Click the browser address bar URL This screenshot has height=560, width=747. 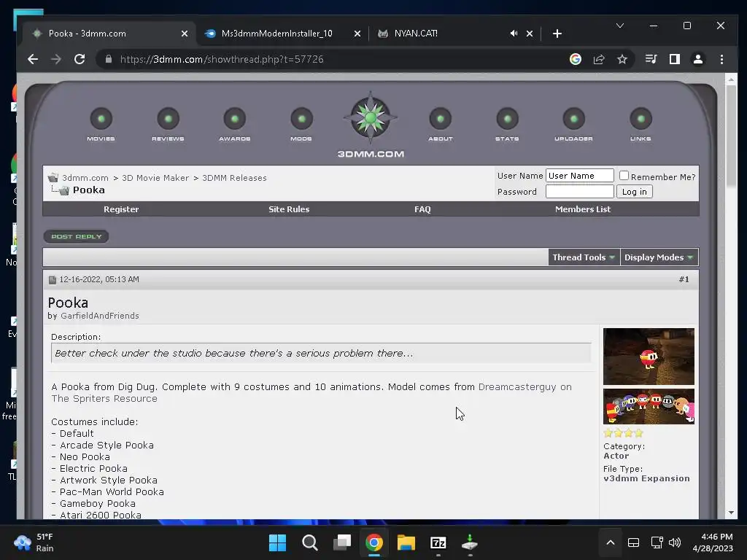[222, 59]
